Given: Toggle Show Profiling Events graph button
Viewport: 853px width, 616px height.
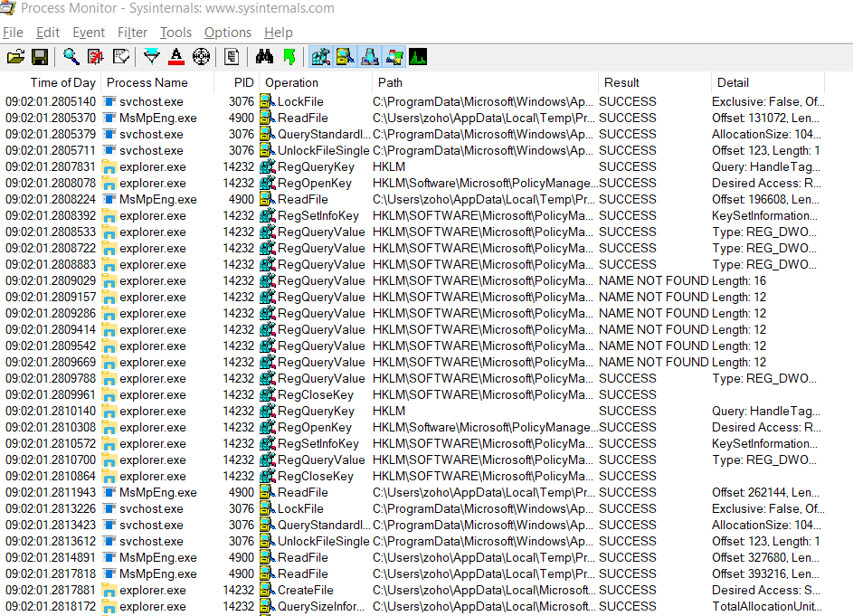Looking at the screenshot, I should click(x=418, y=57).
